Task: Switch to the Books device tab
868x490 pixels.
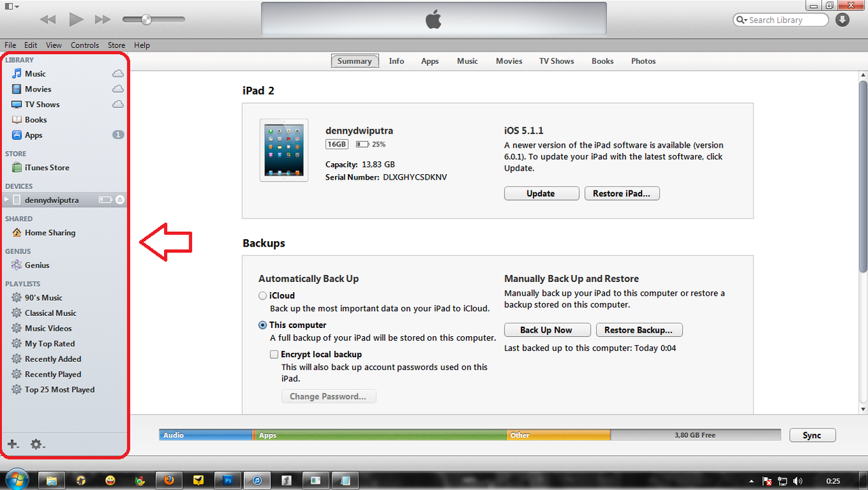Action: coord(602,61)
